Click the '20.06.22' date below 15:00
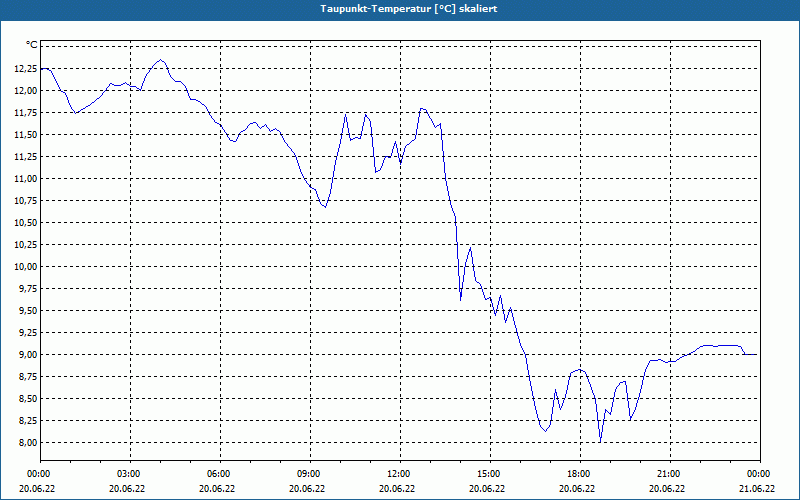Screen dimensions: 800x500 tap(487, 488)
